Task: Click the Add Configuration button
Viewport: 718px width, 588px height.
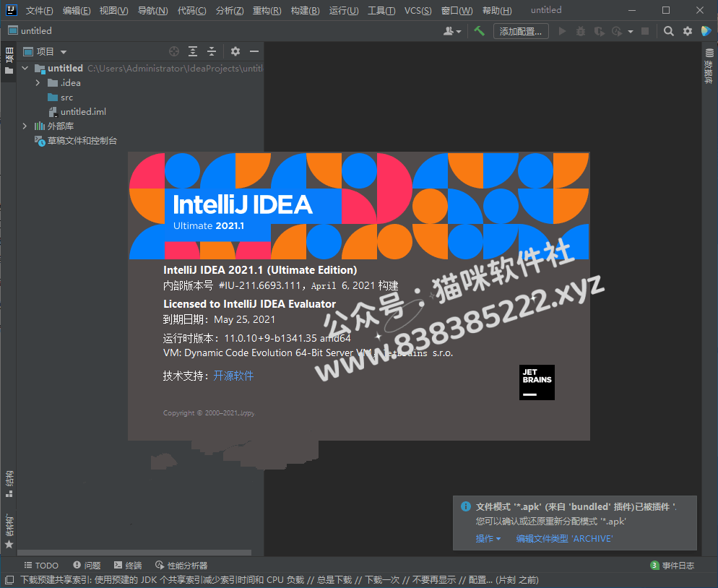Action: pos(521,31)
